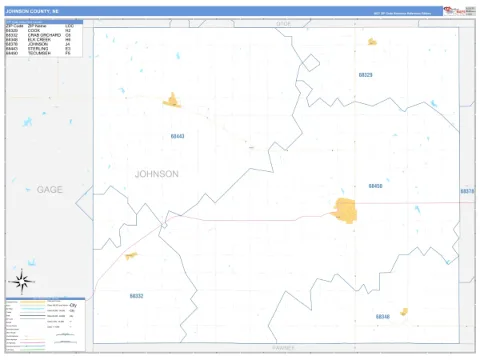Click ZIP label 68378 at the map's right edge
Image resolution: width=480 pixels, height=360 pixels.
coord(467,191)
